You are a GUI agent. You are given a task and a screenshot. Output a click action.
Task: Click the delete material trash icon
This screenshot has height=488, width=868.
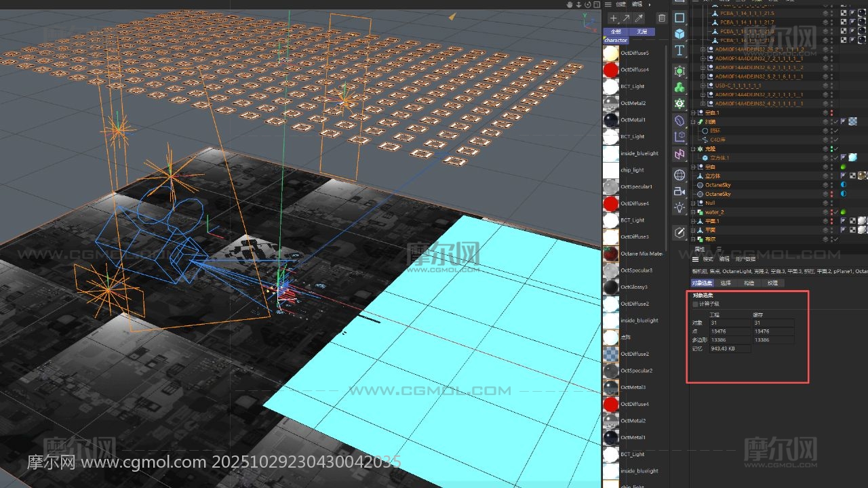click(x=662, y=18)
